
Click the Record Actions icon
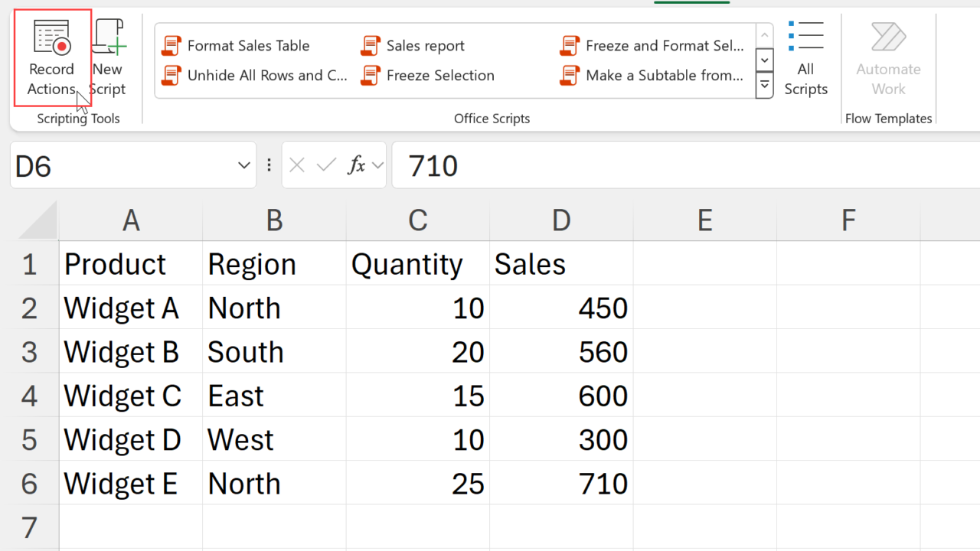[x=52, y=38]
